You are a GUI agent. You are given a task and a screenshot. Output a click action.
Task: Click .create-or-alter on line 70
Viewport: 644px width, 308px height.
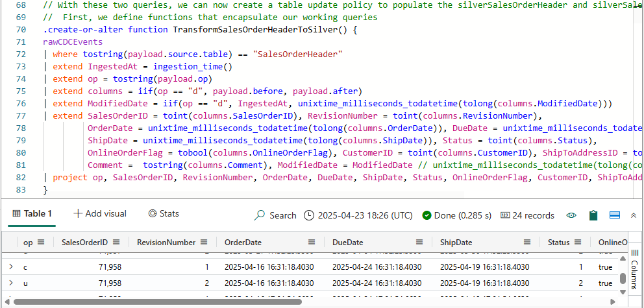click(83, 30)
